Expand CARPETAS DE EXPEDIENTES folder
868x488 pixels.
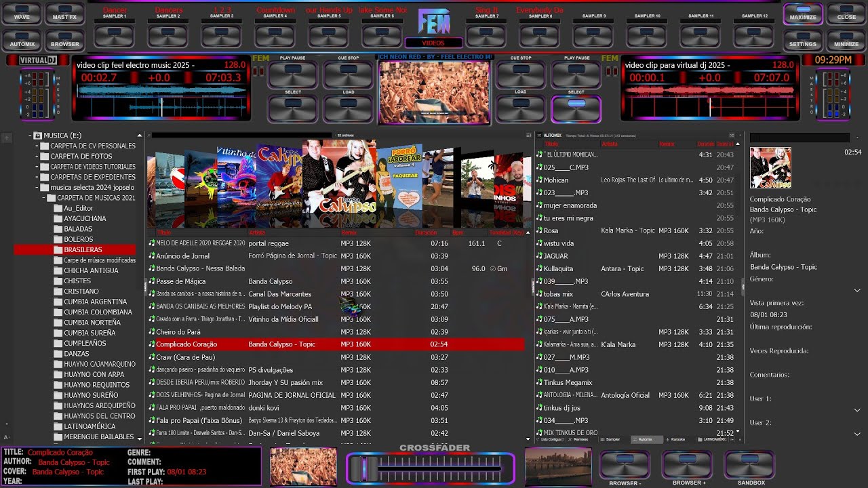[x=37, y=177]
